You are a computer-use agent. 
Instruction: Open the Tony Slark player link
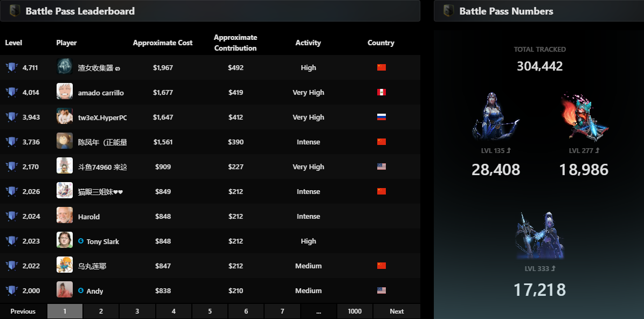pos(102,241)
